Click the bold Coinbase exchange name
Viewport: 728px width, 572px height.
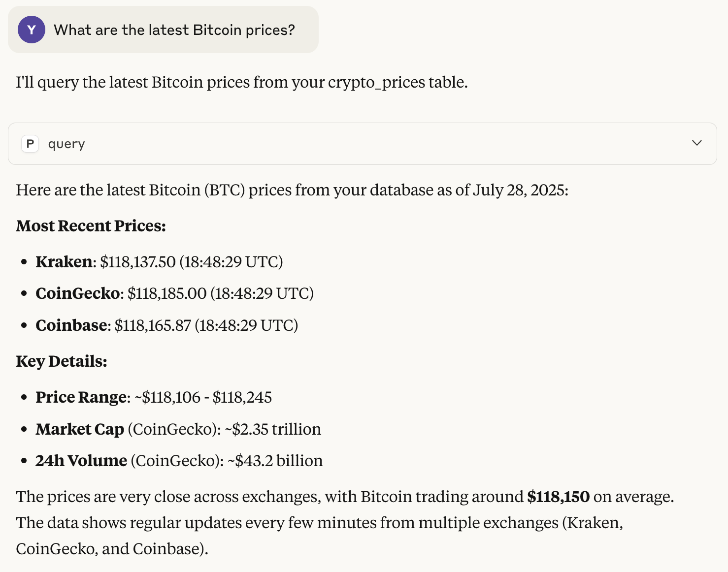71,325
